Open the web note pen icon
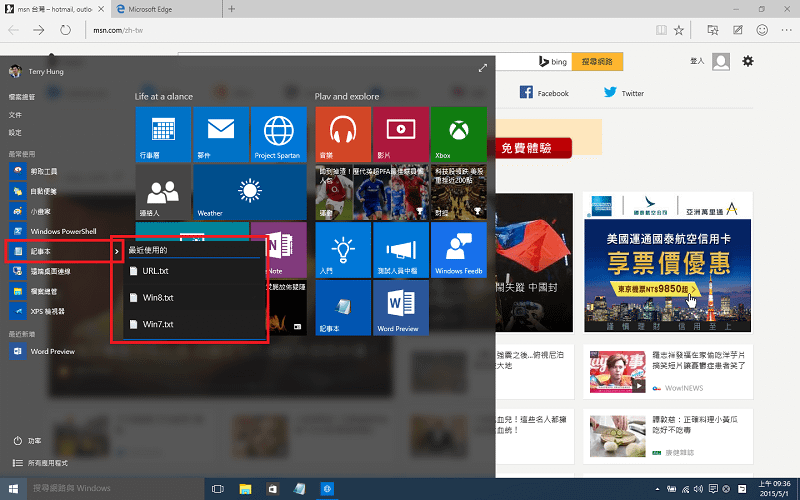 [x=738, y=30]
